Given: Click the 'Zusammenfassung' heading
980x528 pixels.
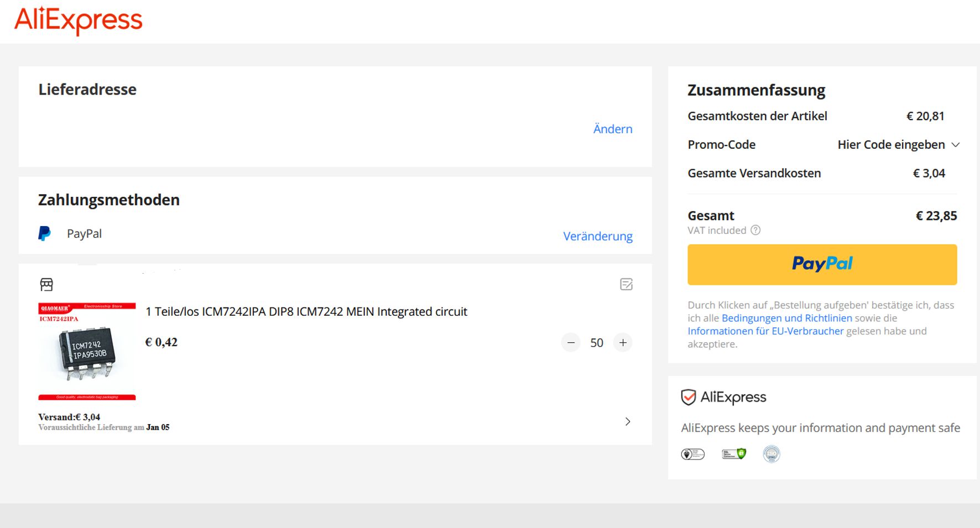Looking at the screenshot, I should pos(756,90).
